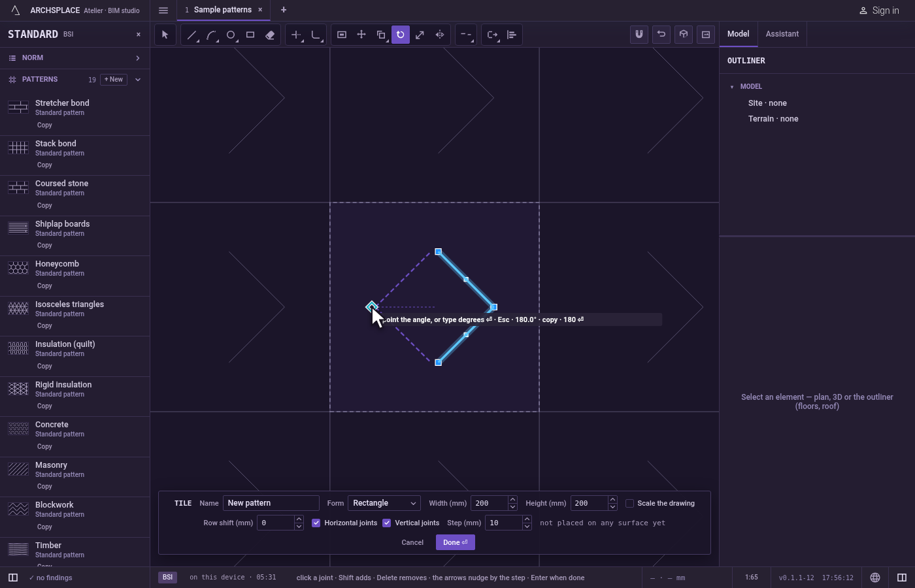Select the Sample patterns tab
Viewport: 915px width, 588px height.
[x=222, y=10]
